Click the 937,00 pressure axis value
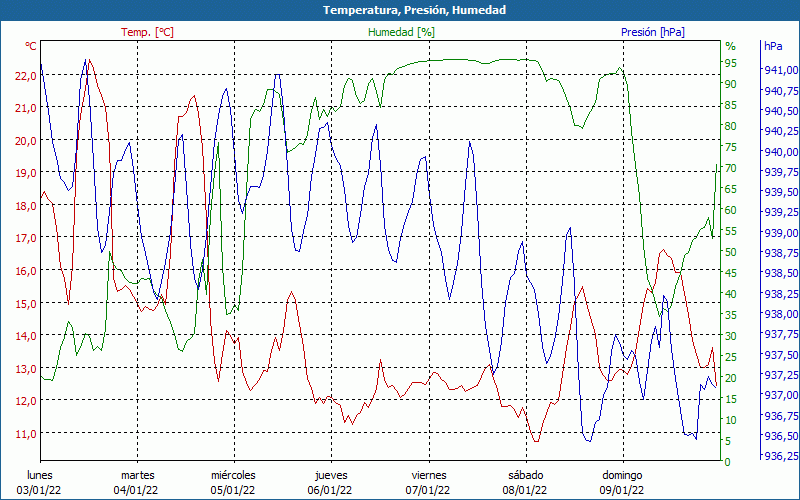Image resolution: width=800 pixels, height=500 pixels. click(x=781, y=395)
